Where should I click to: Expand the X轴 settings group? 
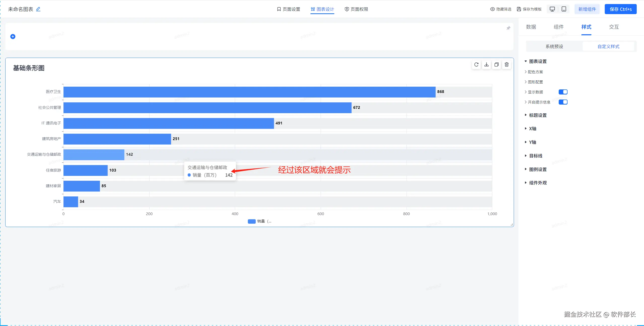(x=532, y=129)
